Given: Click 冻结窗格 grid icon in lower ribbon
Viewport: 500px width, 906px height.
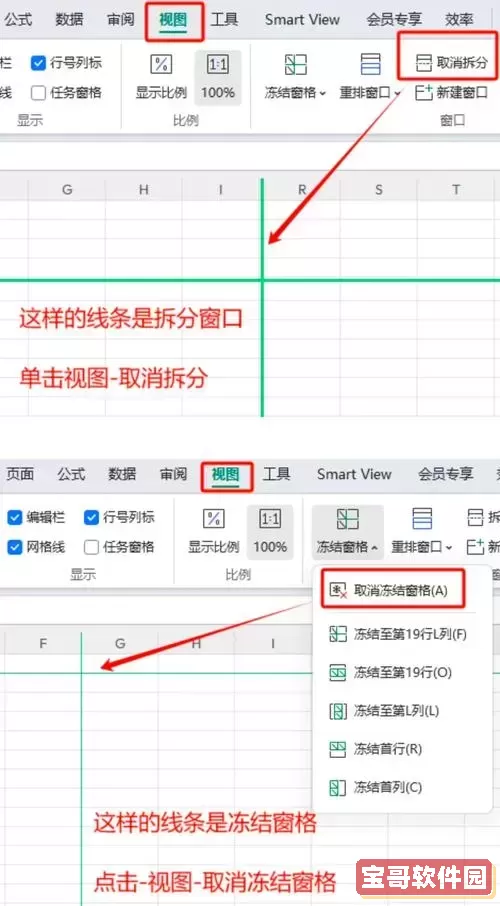Looking at the screenshot, I should click(x=348, y=519).
